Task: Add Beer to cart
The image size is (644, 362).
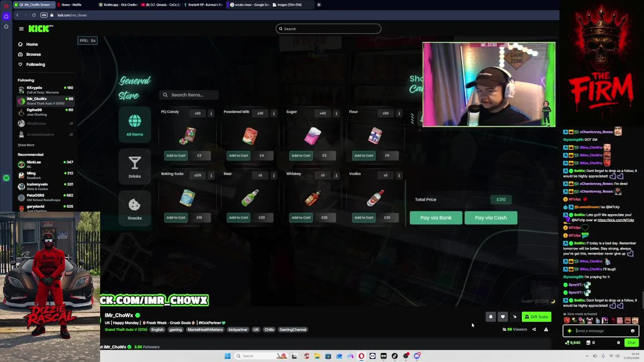Action: coord(238,217)
